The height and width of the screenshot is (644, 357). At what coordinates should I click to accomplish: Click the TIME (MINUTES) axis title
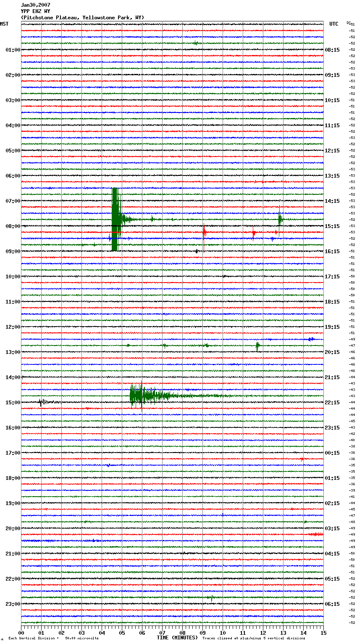pyautogui.click(x=177, y=638)
